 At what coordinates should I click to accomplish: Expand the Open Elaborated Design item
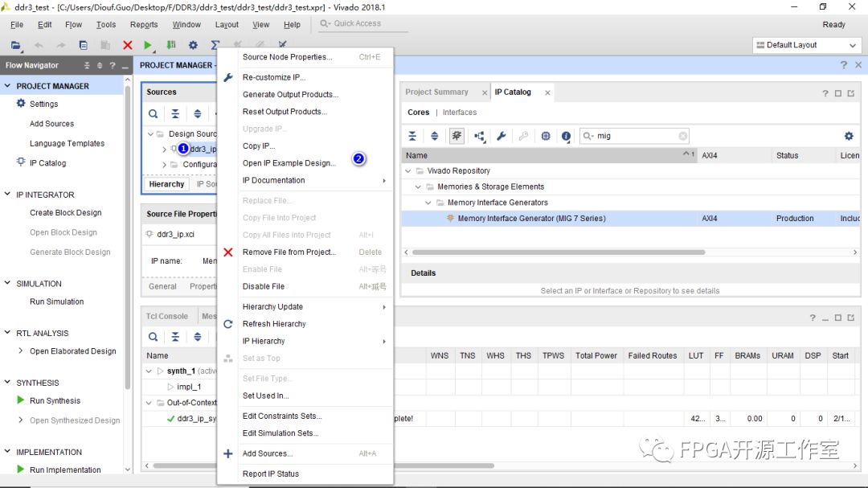21,351
